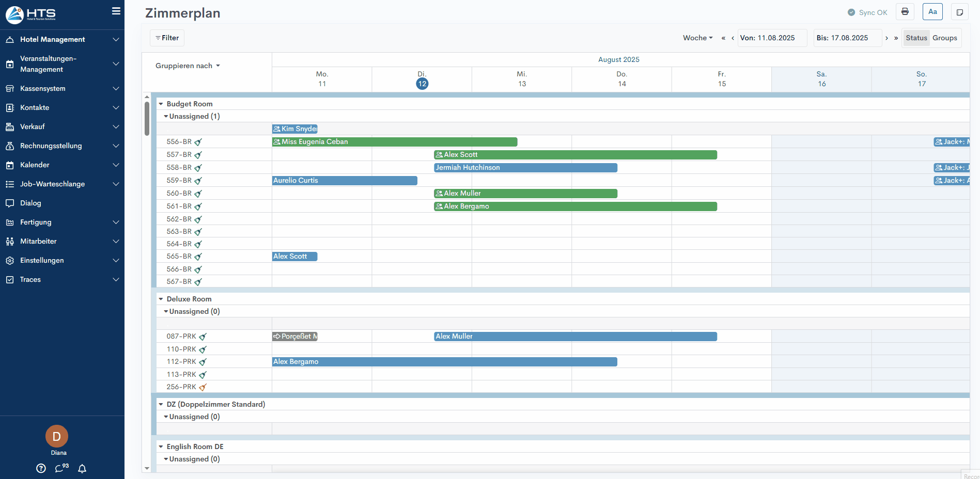Viewport: 980px width, 479px height.
Task: Click cleaning status icon for room 256-PRK
Action: [203, 387]
